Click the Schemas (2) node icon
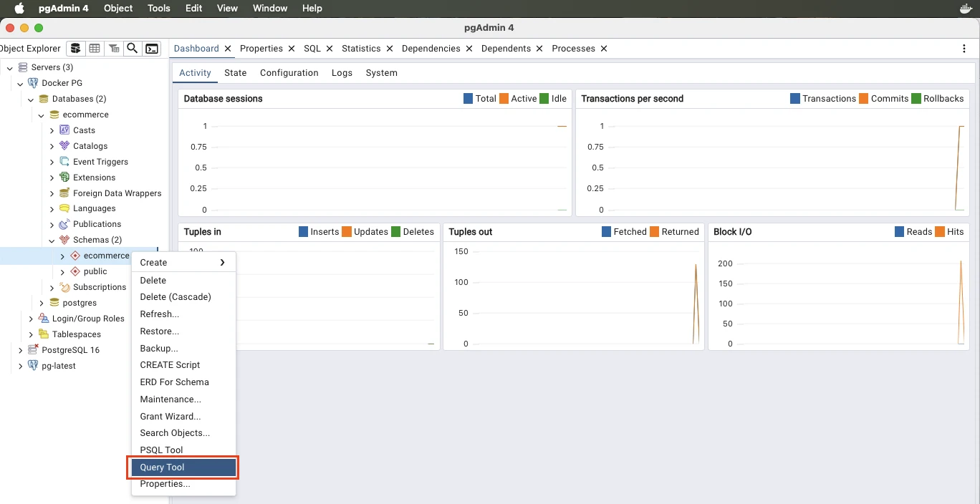The image size is (980, 504). tap(64, 240)
